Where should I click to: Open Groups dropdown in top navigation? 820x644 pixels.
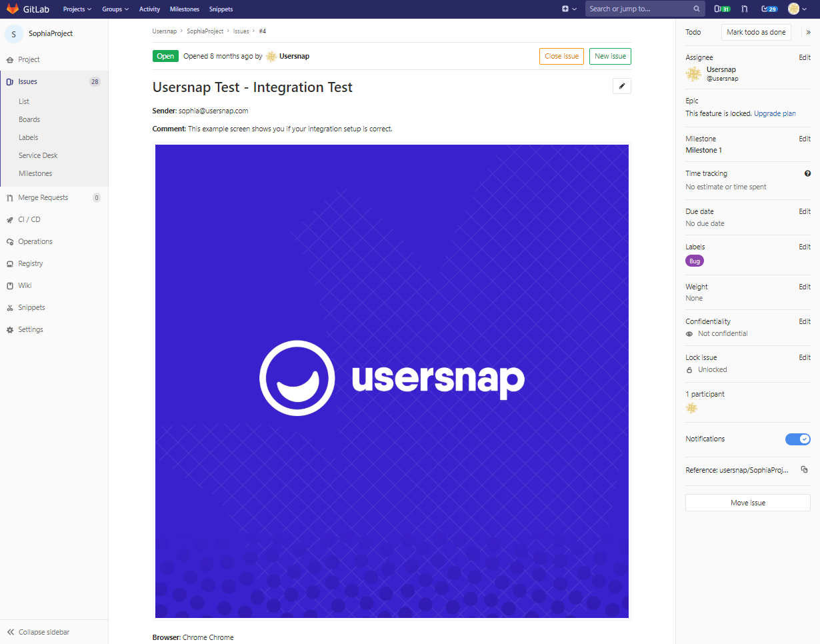(x=115, y=9)
